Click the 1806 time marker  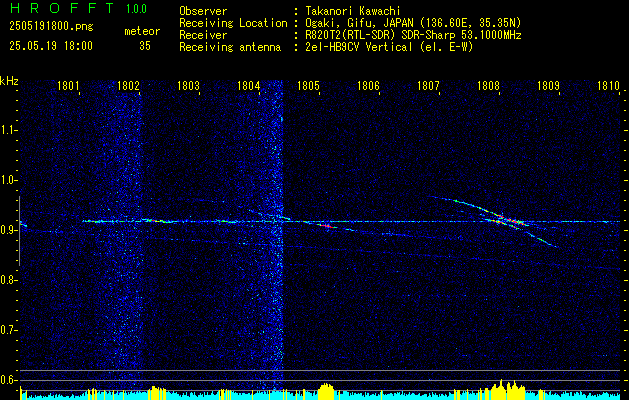(368, 85)
